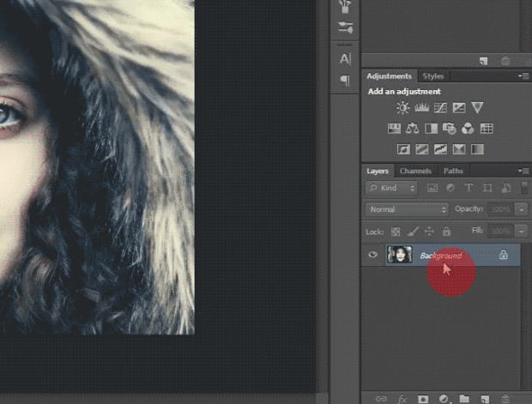Add a layer mask
Screen dimensions: 532x404
click(423, 399)
